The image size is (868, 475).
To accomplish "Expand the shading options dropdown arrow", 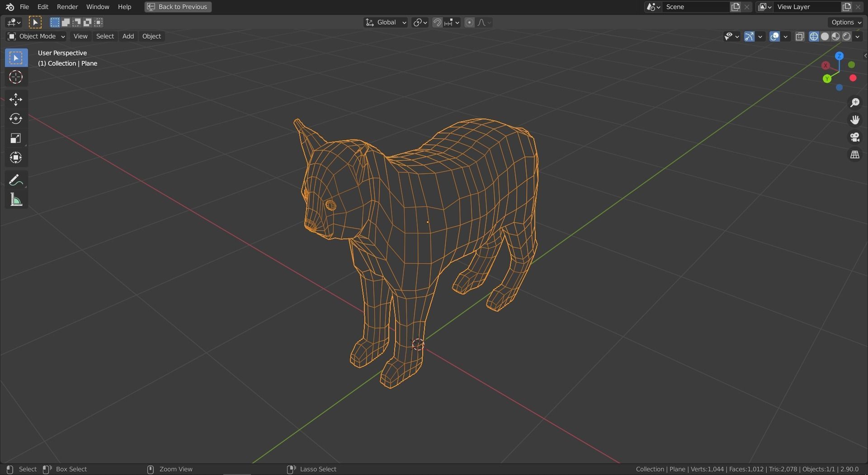I will 858,37.
